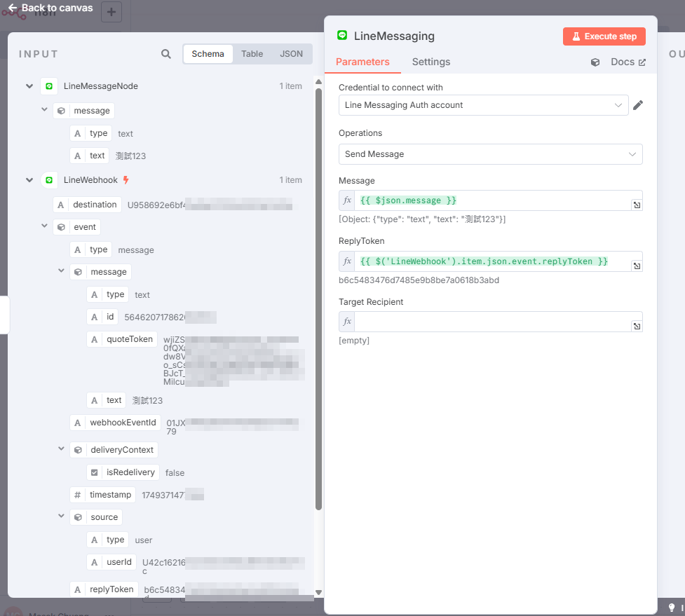Click the number type icon of timestamp
The width and height of the screenshot is (685, 616).
coord(77,495)
